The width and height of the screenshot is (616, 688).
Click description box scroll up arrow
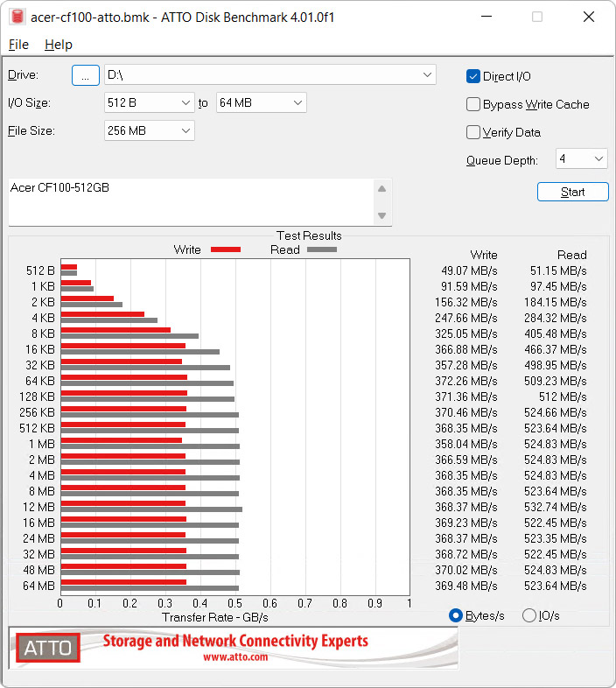[x=382, y=189]
